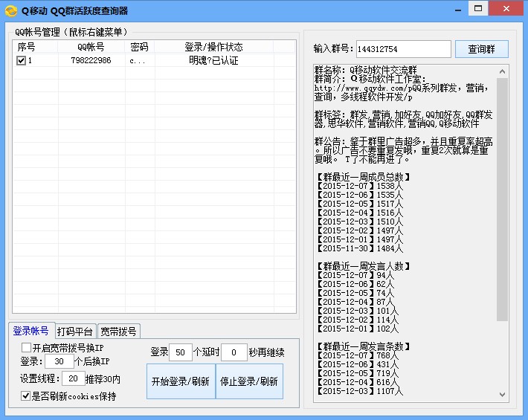This screenshot has width=528, height=420.
Task: Click 停止登录/刷新 button
Action: (249, 381)
